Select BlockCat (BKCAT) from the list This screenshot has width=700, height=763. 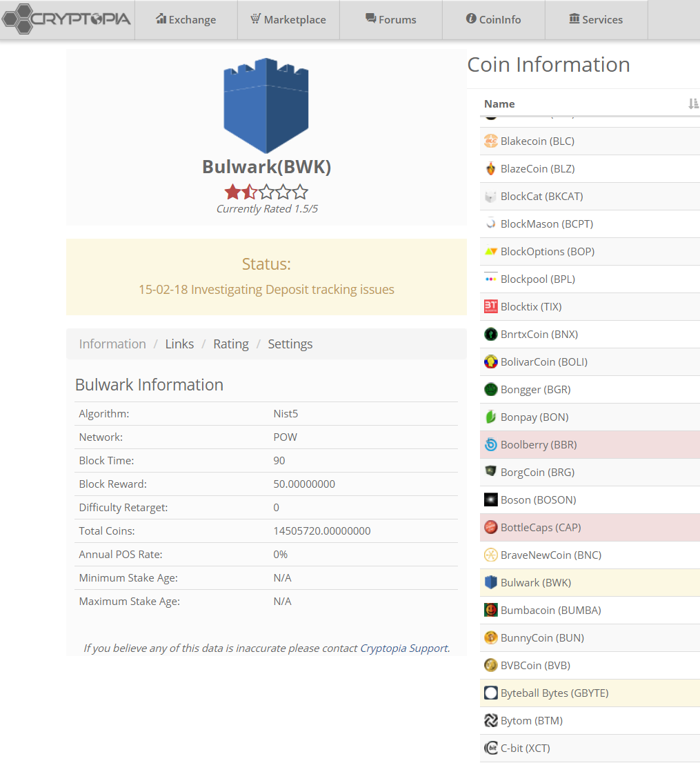point(542,197)
